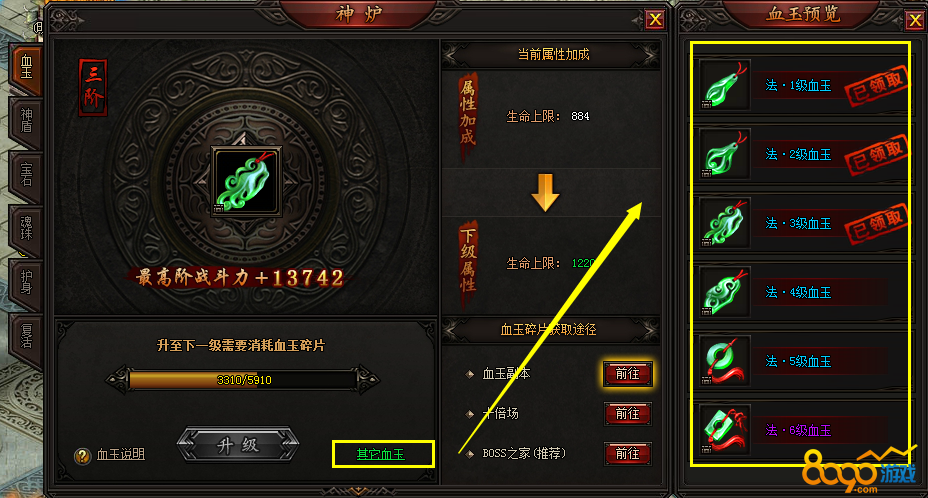Select the 法·2级血玉 jade icon
This screenshot has width=928, height=498.
pyautogui.click(x=724, y=154)
